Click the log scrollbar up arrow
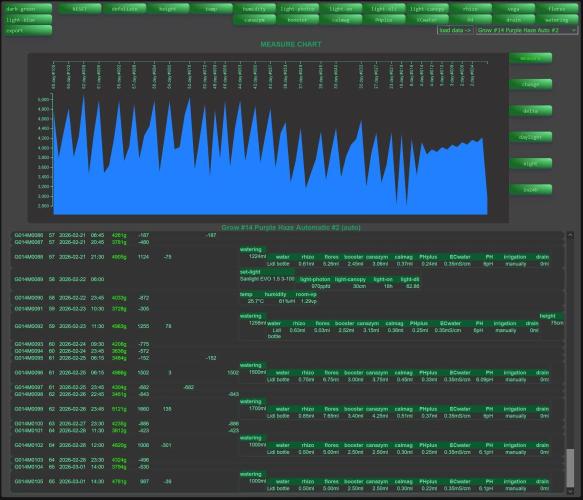Image resolution: width=583 pixels, height=500 pixels. (570, 235)
